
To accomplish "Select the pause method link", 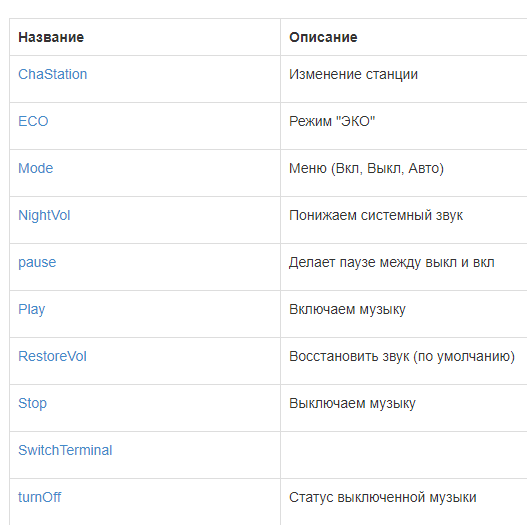I will coord(37,263).
